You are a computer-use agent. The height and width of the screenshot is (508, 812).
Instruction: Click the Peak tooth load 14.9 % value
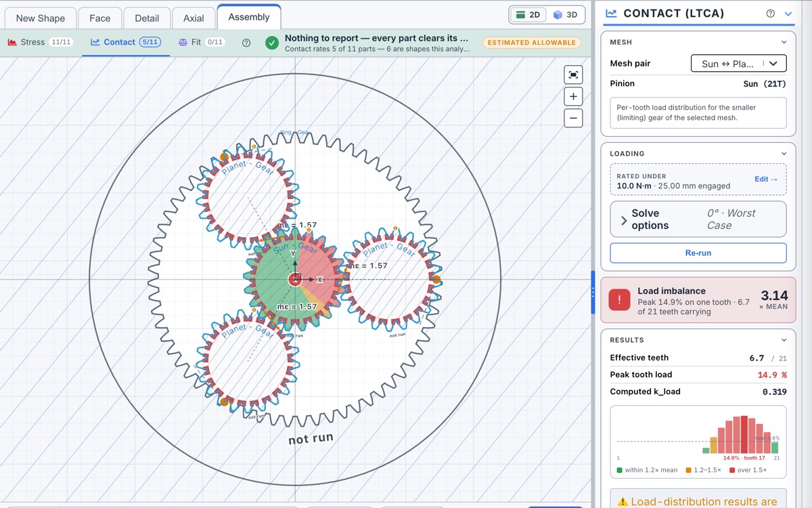[772, 375]
